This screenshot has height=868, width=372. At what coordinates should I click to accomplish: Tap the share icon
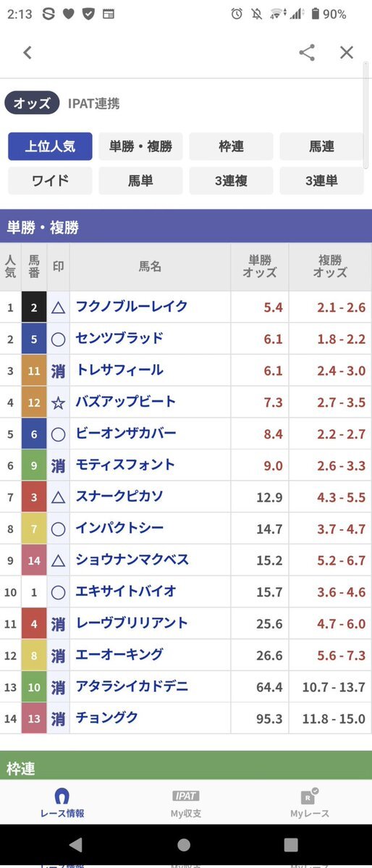click(x=307, y=53)
